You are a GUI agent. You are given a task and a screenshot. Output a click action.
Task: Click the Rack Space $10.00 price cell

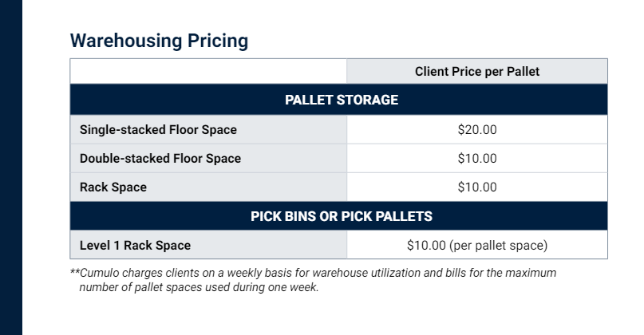point(477,187)
